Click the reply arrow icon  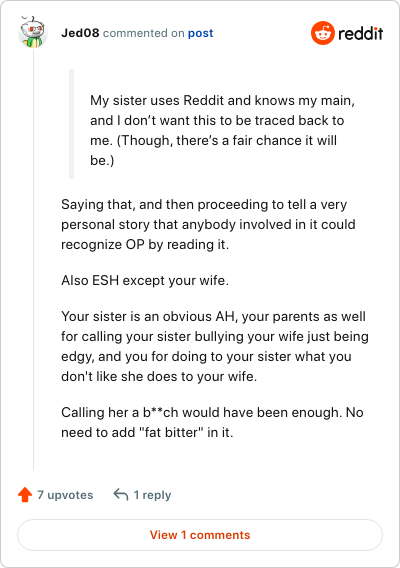(121, 494)
